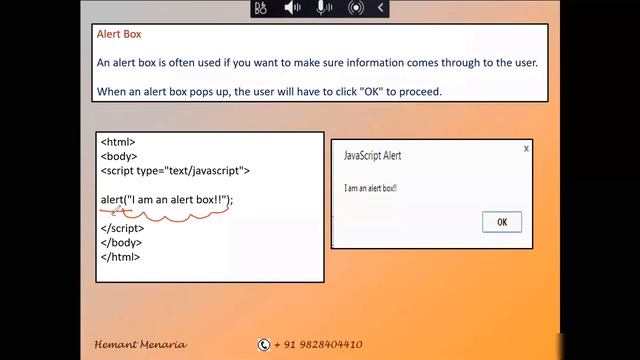
Task: Click the opening <body> tag line
Action: click(119, 157)
